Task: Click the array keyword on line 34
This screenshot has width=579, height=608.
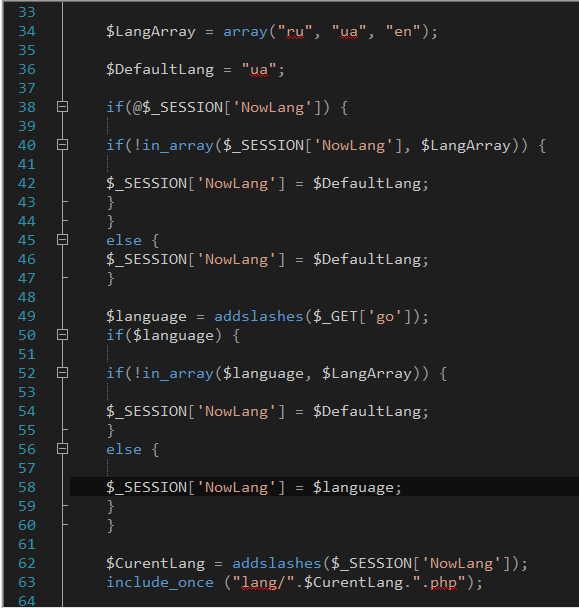Action: pyautogui.click(x=245, y=32)
